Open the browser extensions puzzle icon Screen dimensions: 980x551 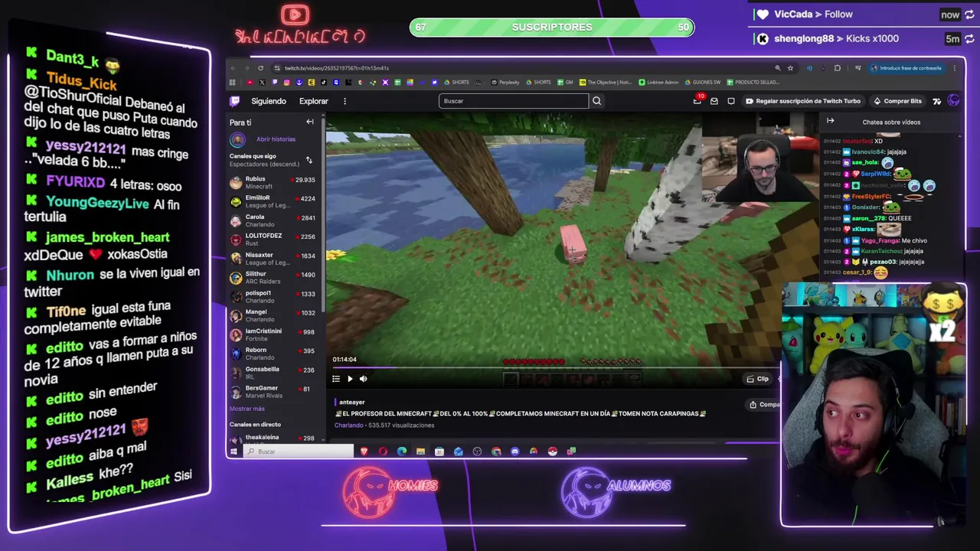[837, 68]
